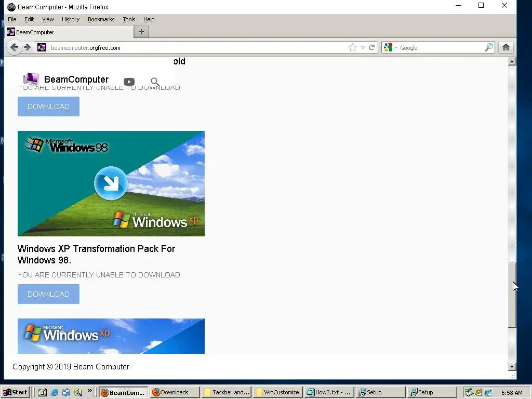This screenshot has height=399, width=532.
Task: Open the Firefox home page button
Action: (506, 47)
